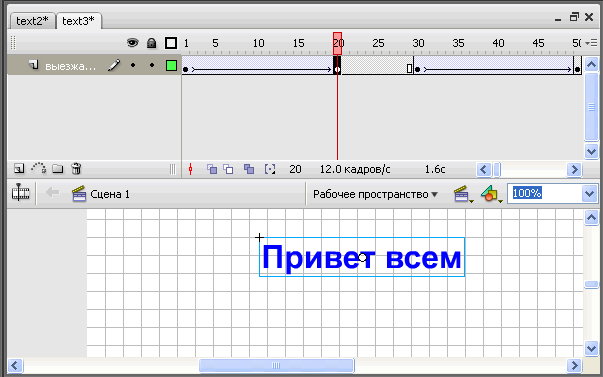
Task: Toggle edit multiple frames
Action: click(249, 169)
